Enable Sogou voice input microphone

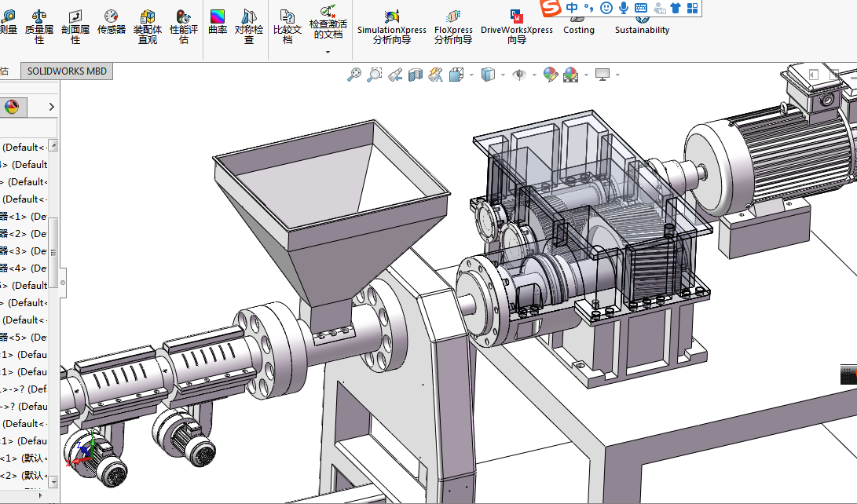(624, 8)
